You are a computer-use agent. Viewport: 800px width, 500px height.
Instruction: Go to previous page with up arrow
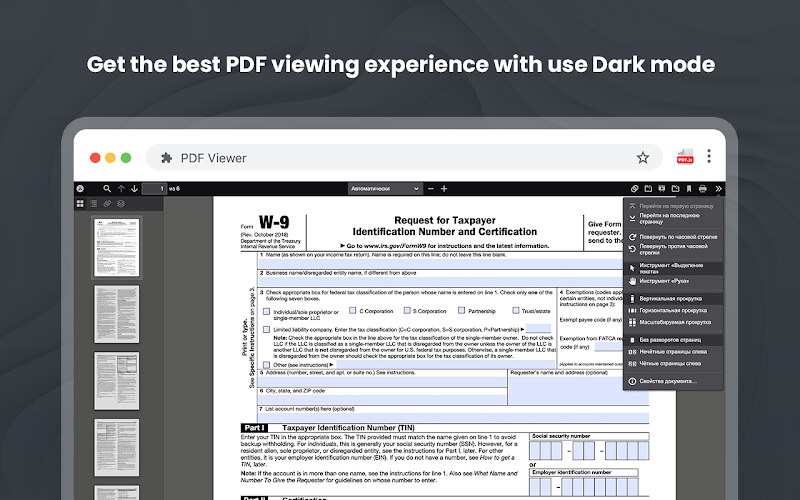pos(121,189)
